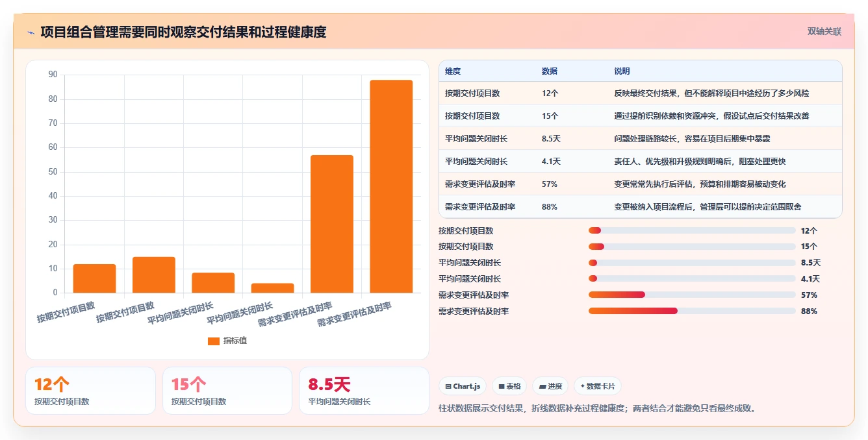This screenshot has height=440, width=868.
Task: Click the description starting 变更常常先执行后评估
Action: click(x=700, y=184)
